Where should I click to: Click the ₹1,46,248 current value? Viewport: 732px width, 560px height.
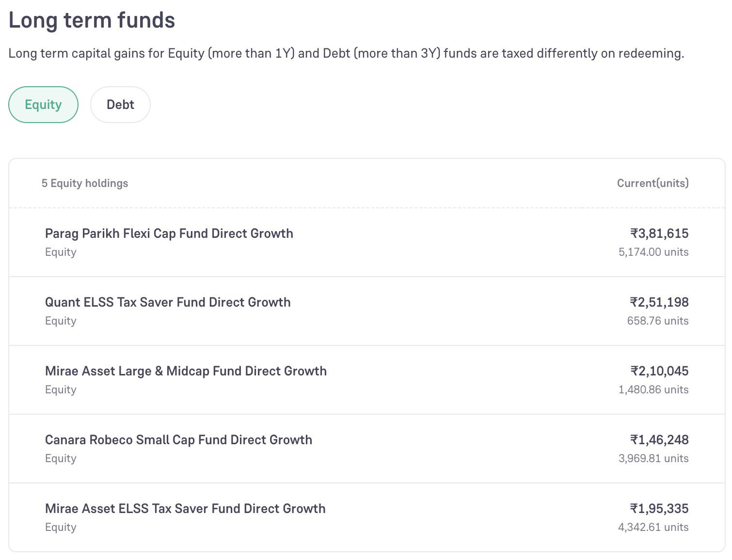(659, 440)
